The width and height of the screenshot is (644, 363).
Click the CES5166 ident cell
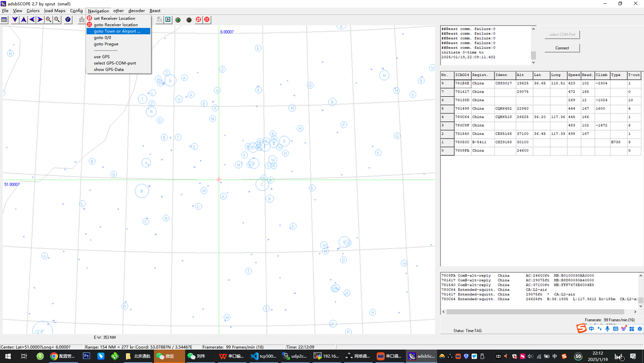505,134
